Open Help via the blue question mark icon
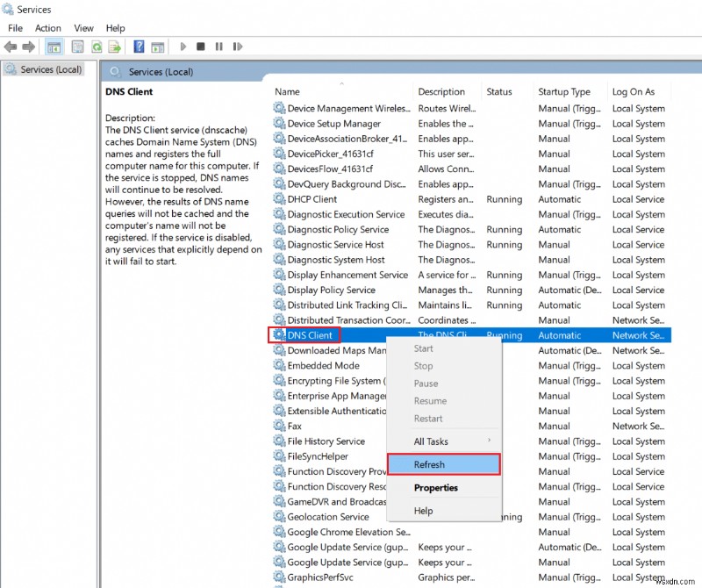The width and height of the screenshot is (702, 588). (139, 47)
